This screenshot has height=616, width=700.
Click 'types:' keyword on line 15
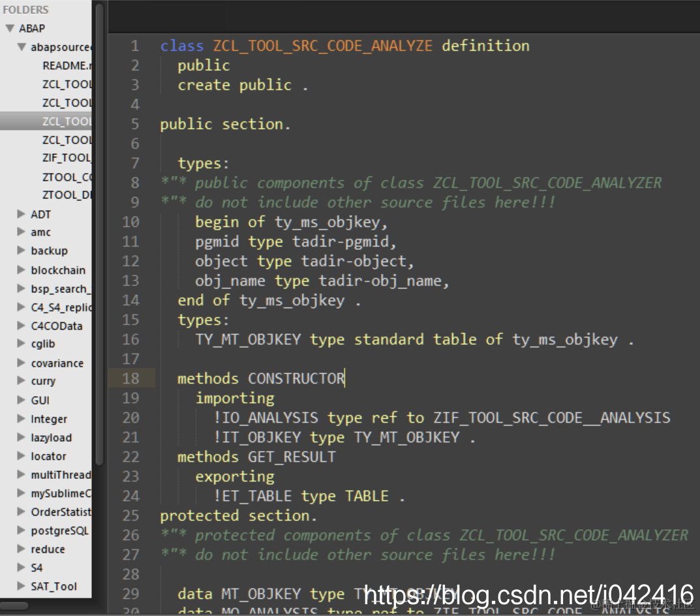tap(204, 320)
